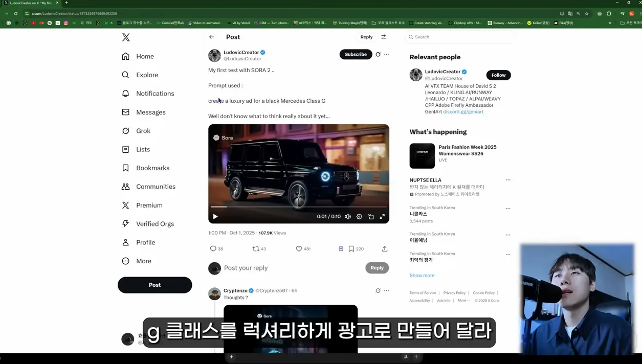Click Grok icon on Cryptenzo's reply
The width and height of the screenshot is (642, 364).
click(x=378, y=290)
